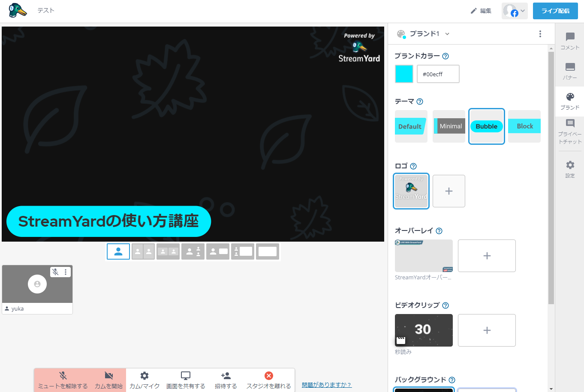Viewport: 584px width, 392px height.
Task: Click 画面を共有する screen share button
Action: point(186,380)
